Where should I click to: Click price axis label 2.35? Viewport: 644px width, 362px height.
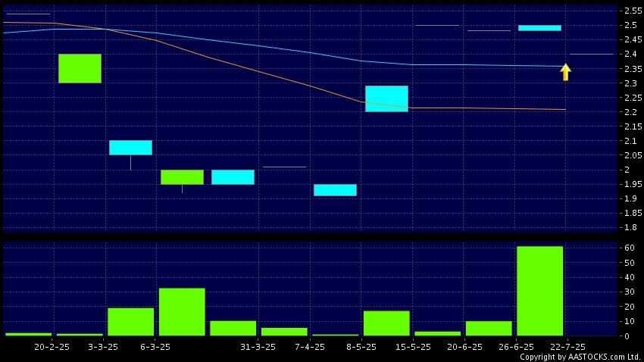coord(633,69)
